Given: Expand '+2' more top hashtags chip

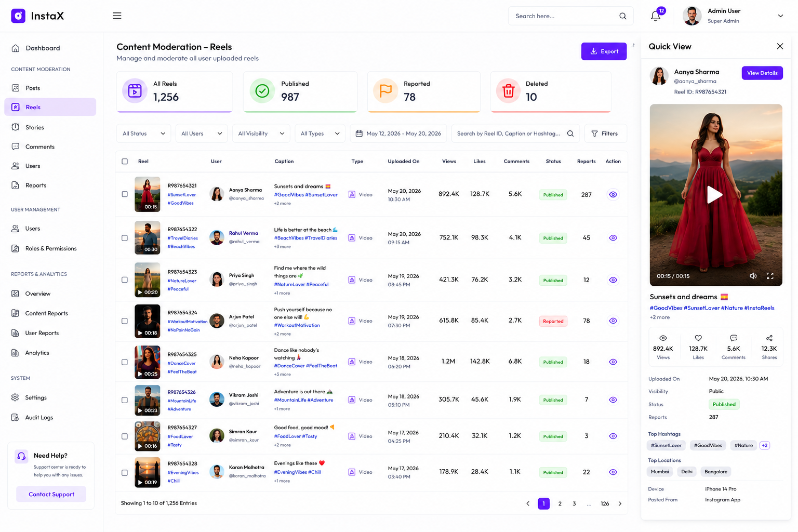Looking at the screenshot, I should click(x=765, y=445).
